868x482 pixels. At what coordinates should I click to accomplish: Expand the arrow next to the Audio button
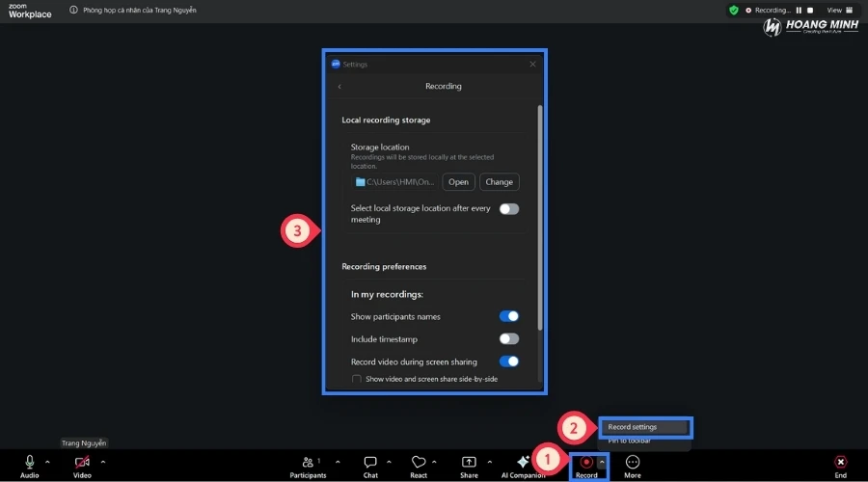[x=47, y=462]
